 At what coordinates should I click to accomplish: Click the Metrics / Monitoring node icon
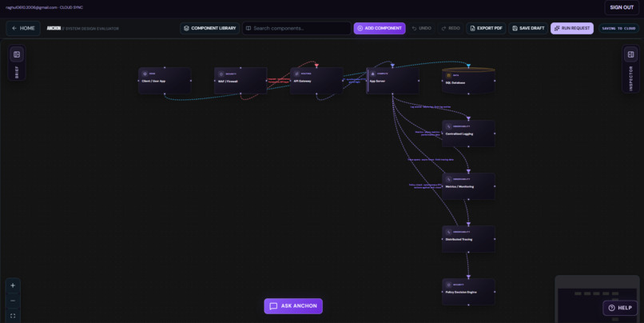tap(448, 179)
